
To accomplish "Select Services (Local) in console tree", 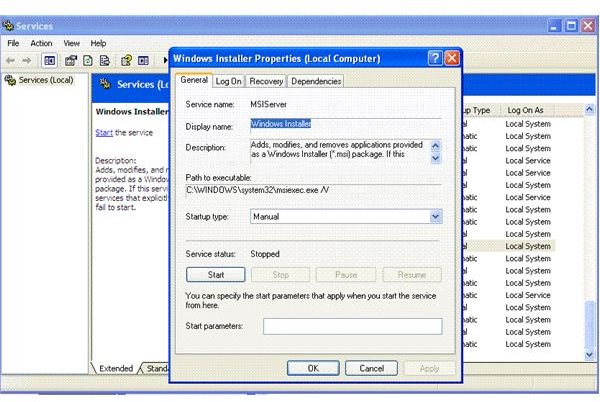I will click(46, 80).
